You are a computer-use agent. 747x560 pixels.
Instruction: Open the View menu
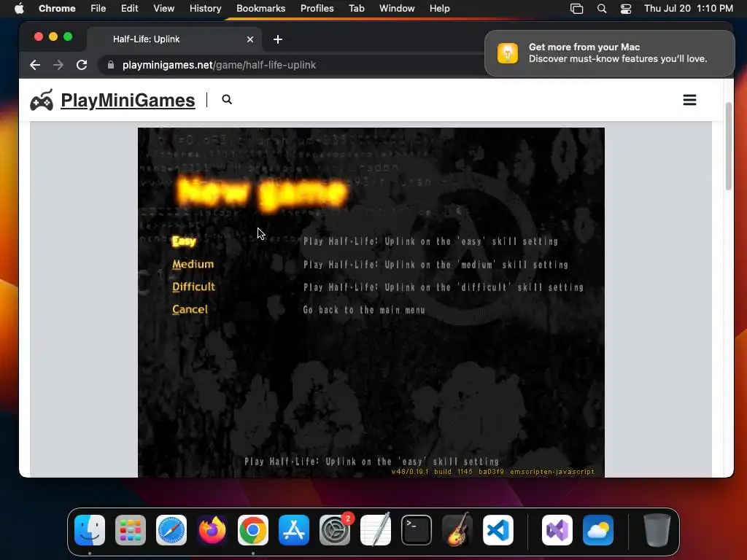(x=164, y=9)
